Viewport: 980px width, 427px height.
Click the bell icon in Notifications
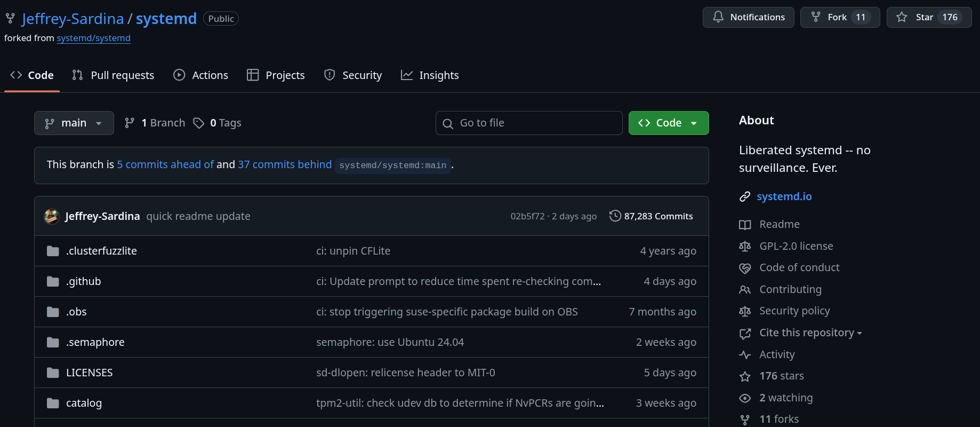[x=718, y=17]
